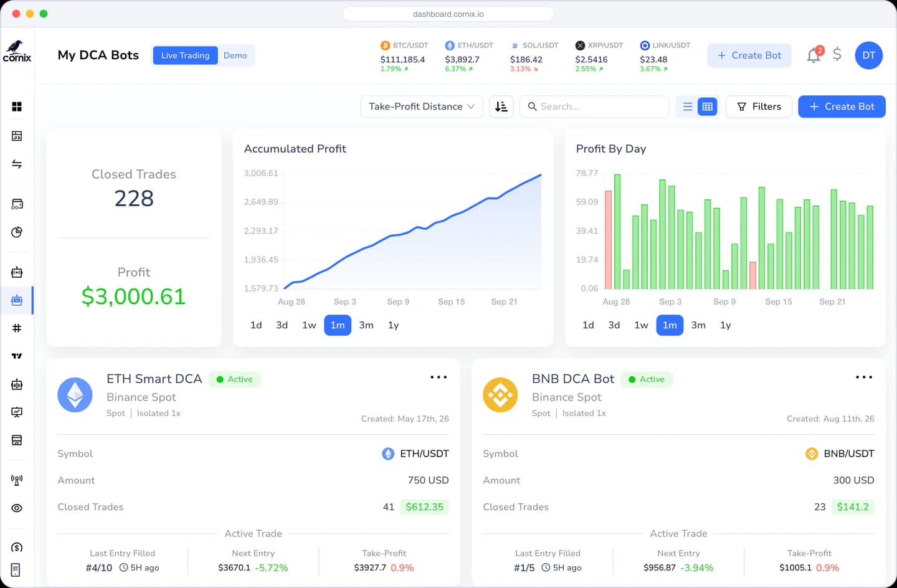Select 1y range on Profit By Day
Viewport: 897px width, 588px height.
(725, 325)
